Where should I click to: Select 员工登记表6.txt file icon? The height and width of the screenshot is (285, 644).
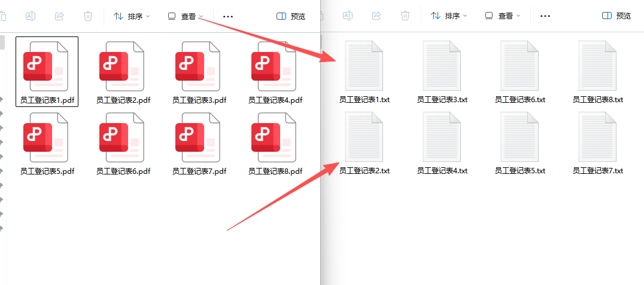point(520,66)
